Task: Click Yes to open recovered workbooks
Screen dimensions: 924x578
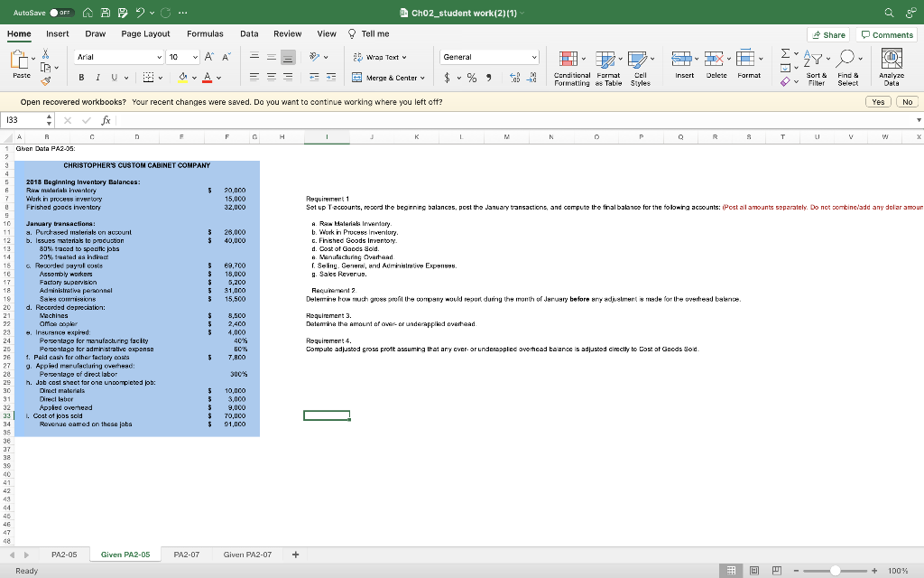Action: coord(878,102)
